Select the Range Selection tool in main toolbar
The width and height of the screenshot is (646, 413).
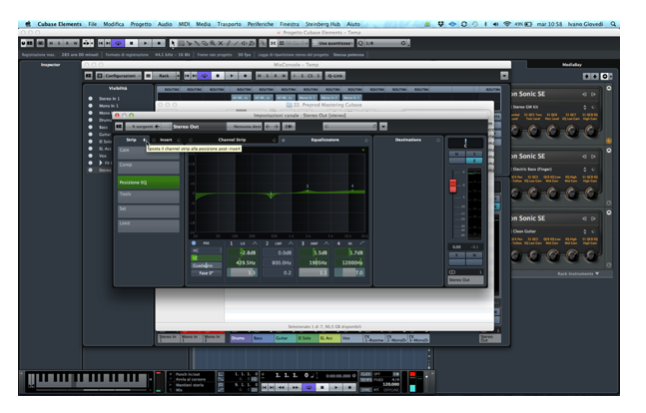(x=181, y=43)
